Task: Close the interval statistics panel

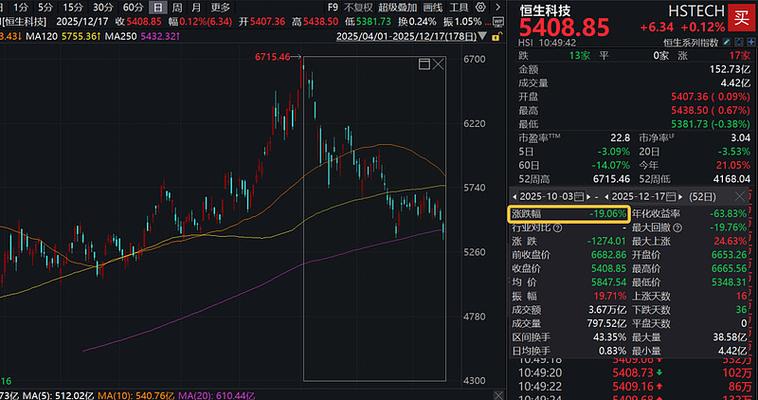Action: [741, 196]
